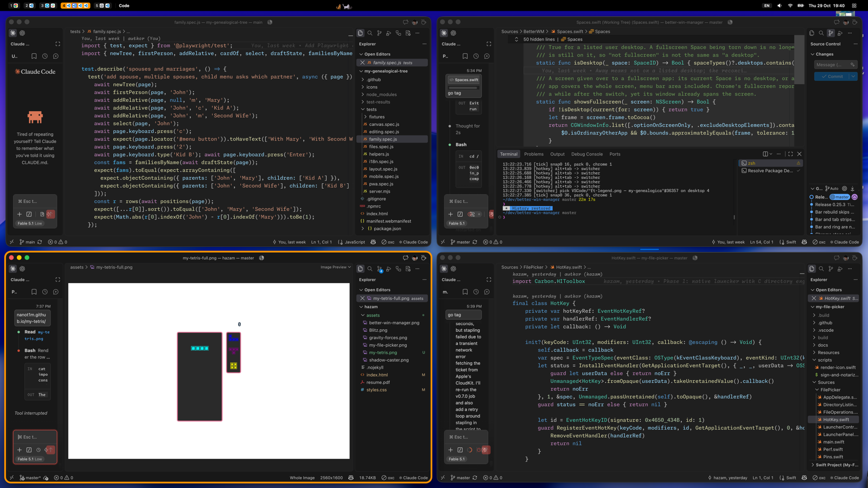This screenshot has width=868, height=488.
Task: Click the volume icon in the macOS menu bar
Action: [x=779, y=5]
